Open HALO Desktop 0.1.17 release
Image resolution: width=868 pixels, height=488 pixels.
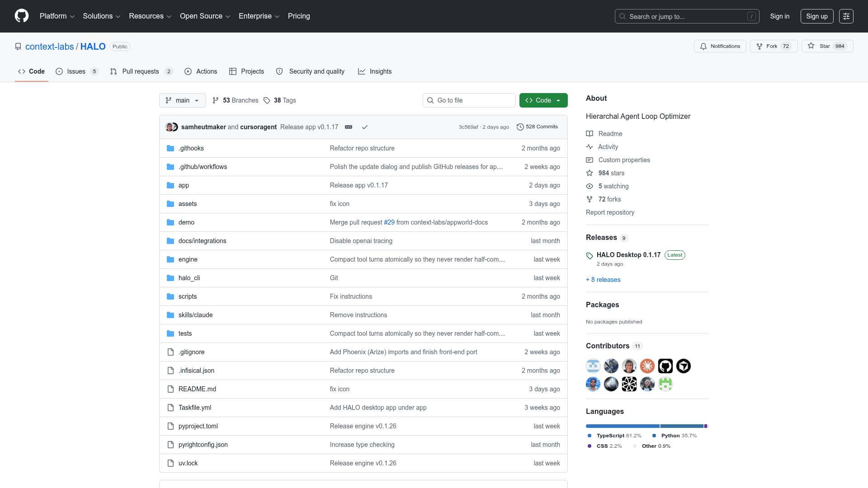(628, 255)
